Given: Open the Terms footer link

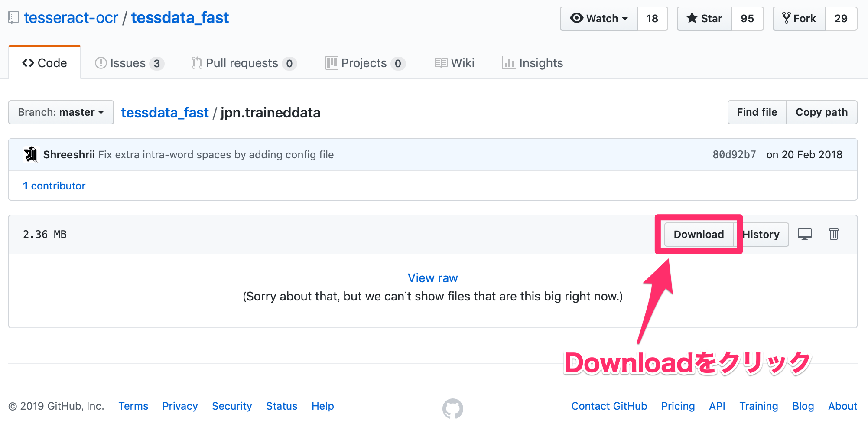Looking at the screenshot, I should [x=133, y=406].
